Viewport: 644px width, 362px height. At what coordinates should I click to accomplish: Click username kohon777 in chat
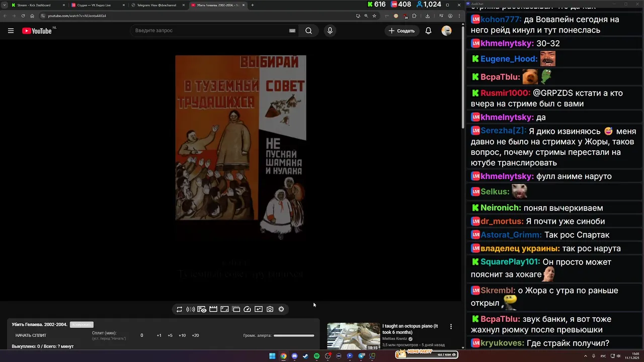pos(501,20)
